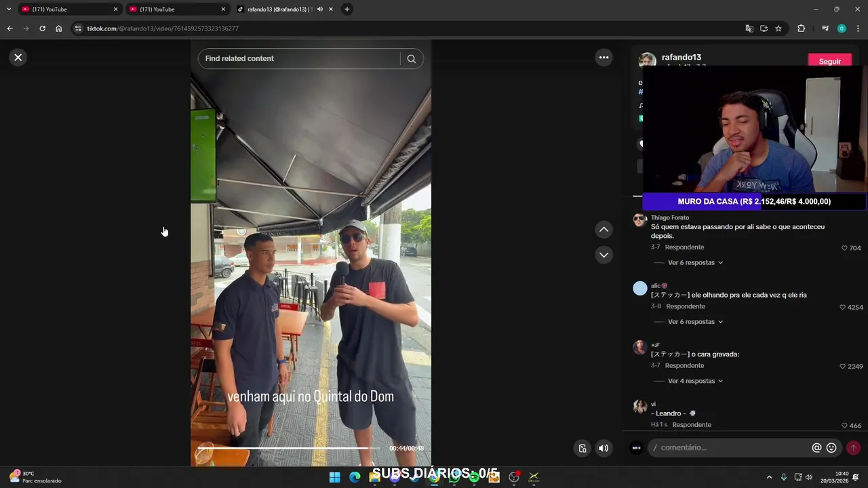Open the three-dot more options menu
Viewport: 868px width, 488px height.
click(604, 58)
